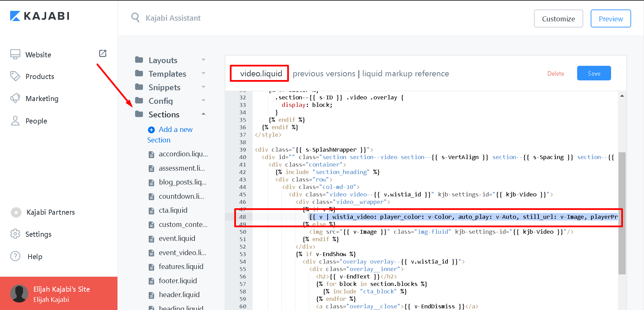
Task: Collapse the Sections folder arrow
Action: click(x=203, y=114)
